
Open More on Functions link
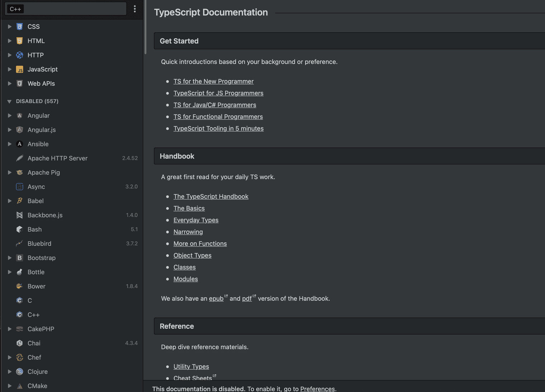tap(200, 244)
